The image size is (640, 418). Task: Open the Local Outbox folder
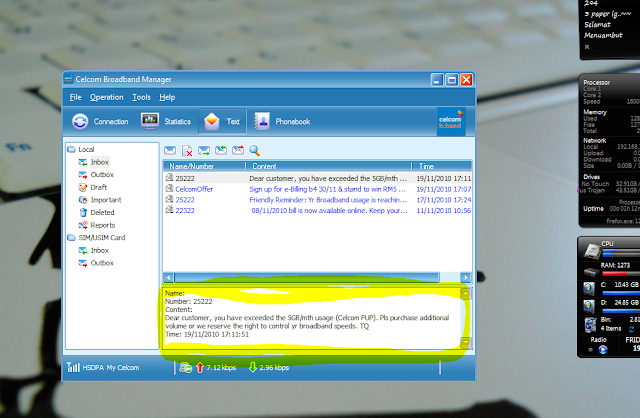click(x=96, y=175)
